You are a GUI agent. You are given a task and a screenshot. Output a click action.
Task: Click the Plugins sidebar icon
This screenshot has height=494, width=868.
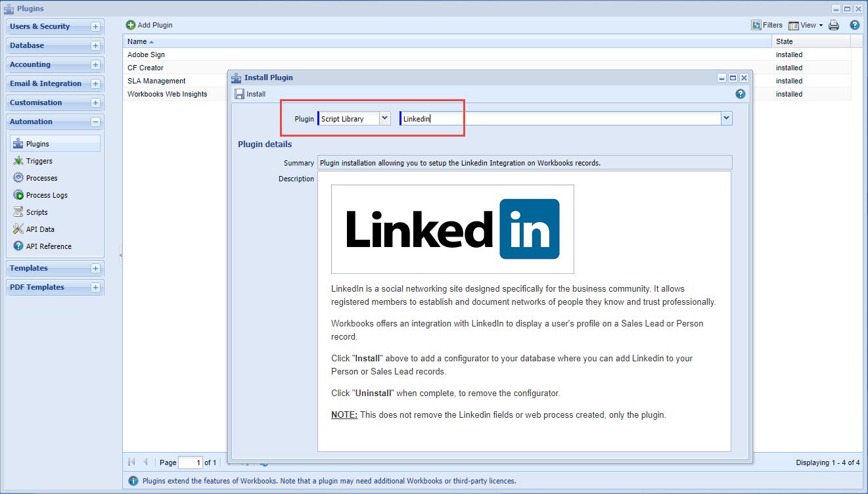pyautogui.click(x=18, y=144)
